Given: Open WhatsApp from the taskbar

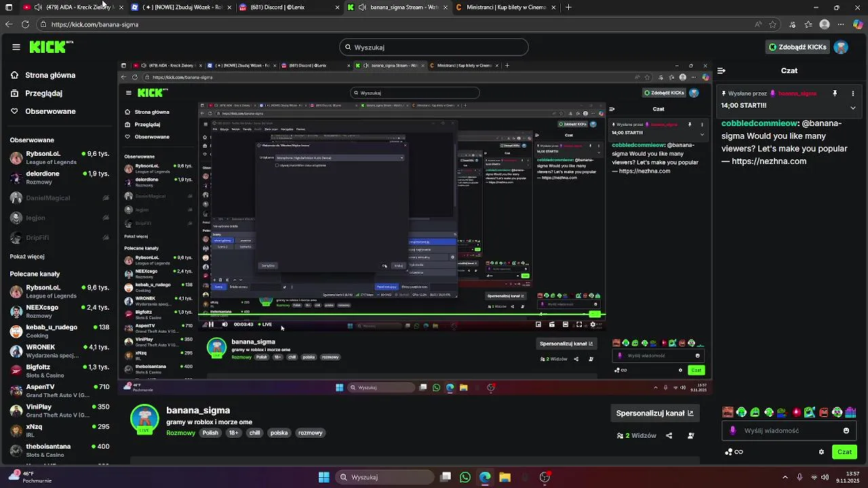Looking at the screenshot, I should tap(465, 477).
